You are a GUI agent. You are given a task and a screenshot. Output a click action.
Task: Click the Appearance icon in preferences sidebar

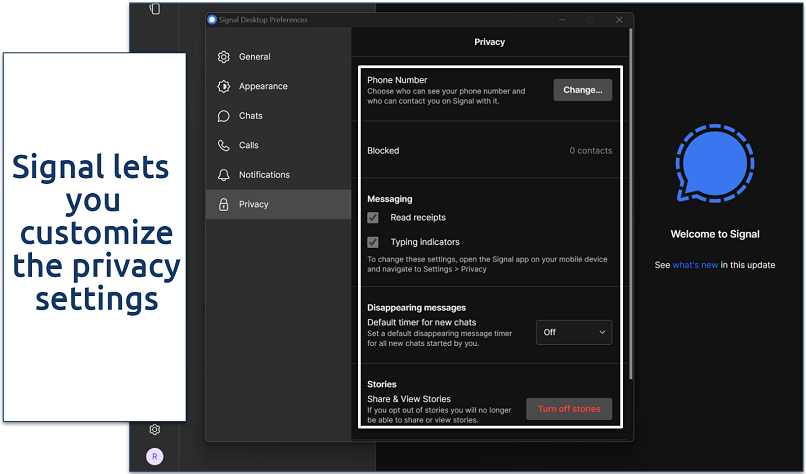click(x=223, y=86)
